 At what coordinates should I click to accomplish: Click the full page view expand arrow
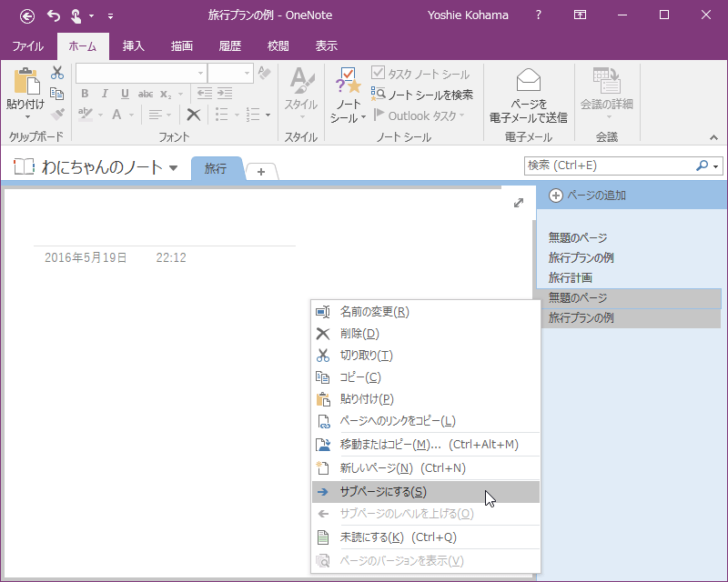coord(519,203)
